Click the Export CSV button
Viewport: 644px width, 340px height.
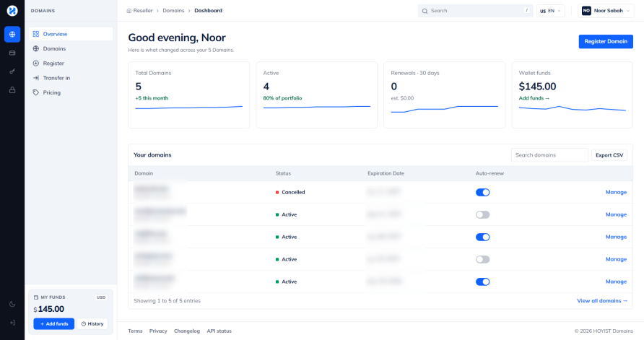point(609,155)
